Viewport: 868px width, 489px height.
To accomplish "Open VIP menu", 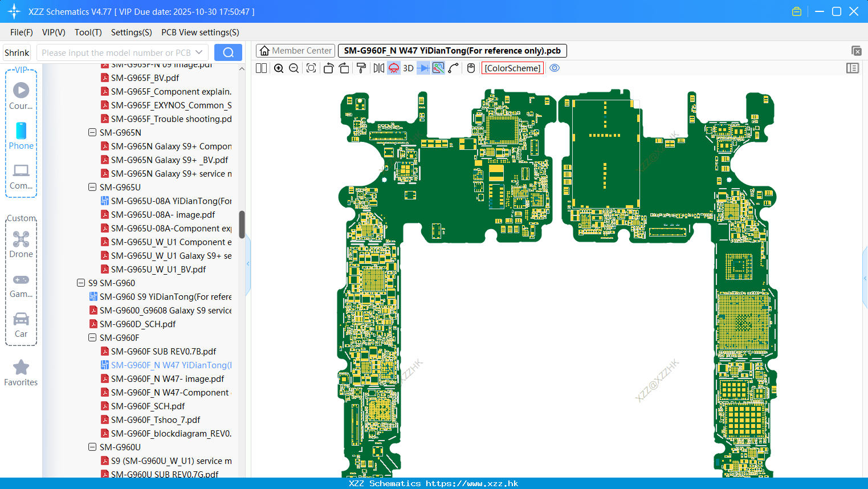I will pos(54,32).
